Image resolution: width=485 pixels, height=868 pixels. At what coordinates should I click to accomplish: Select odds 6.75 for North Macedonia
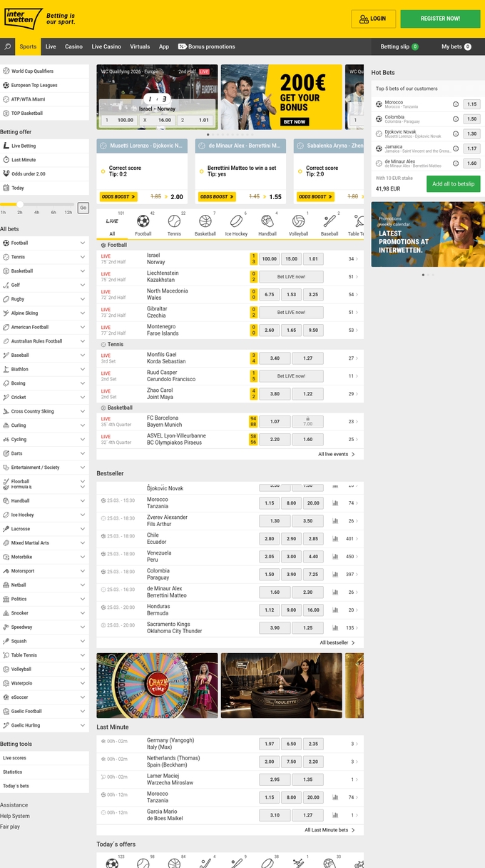[x=269, y=294]
